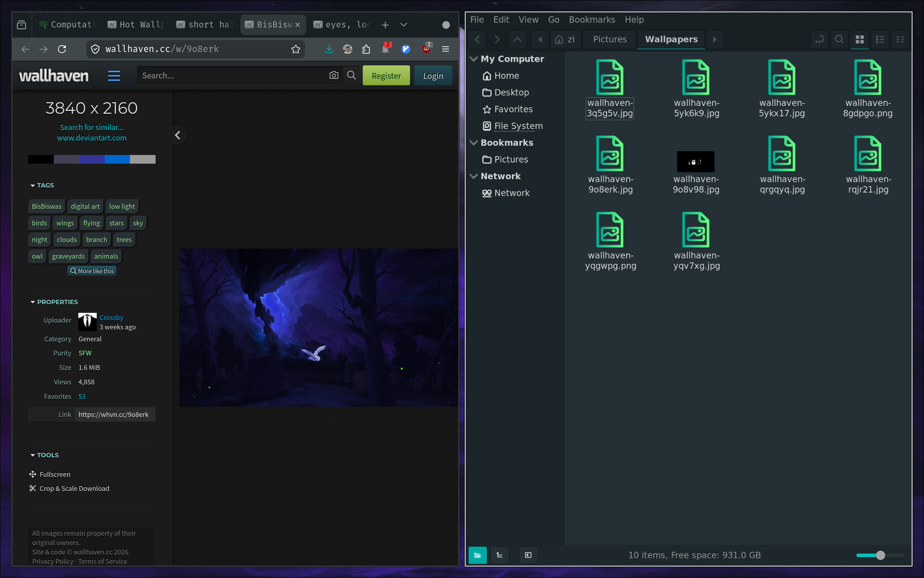Click the camera image-search icon
Viewport: 924px width, 578px height.
[x=334, y=75]
